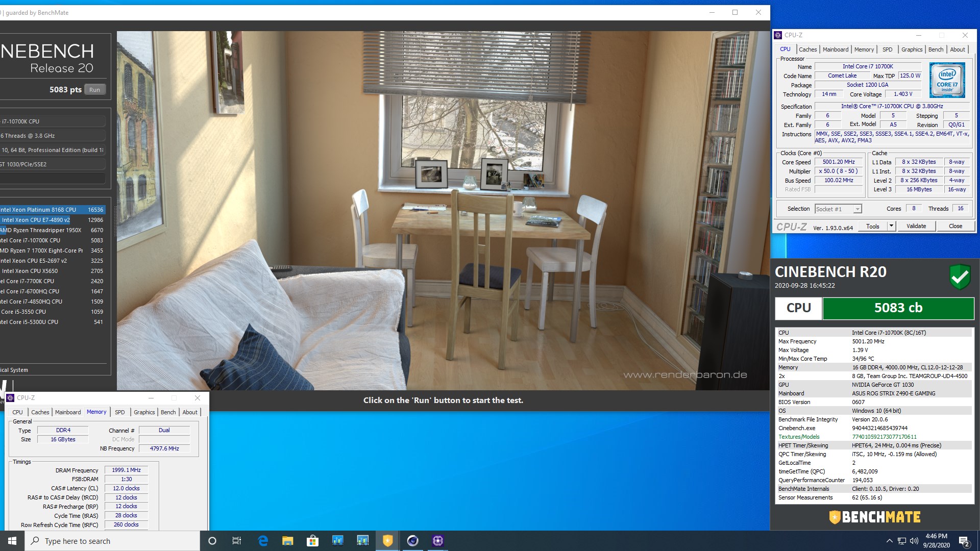Image resolution: width=980 pixels, height=551 pixels.
Task: Switch to Cinebench app on the taskbar
Action: 413,541
